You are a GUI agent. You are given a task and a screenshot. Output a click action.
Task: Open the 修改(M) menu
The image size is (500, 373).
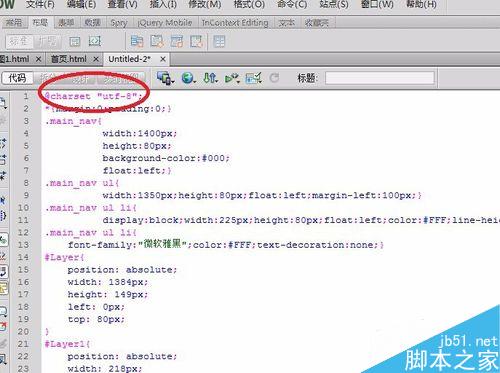pyautogui.click(x=205, y=5)
